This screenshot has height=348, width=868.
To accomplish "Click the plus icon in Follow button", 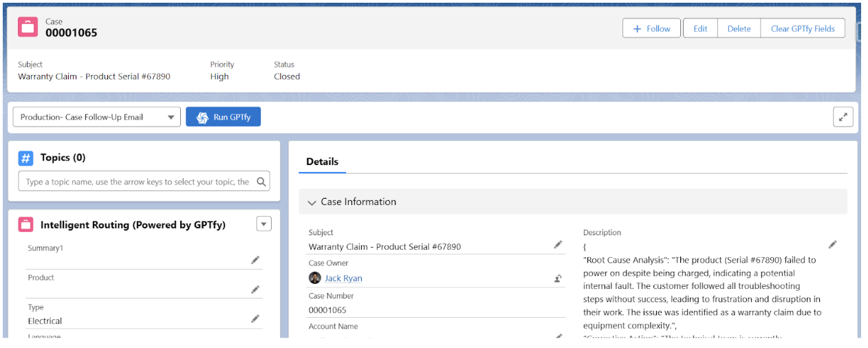I will [x=637, y=29].
